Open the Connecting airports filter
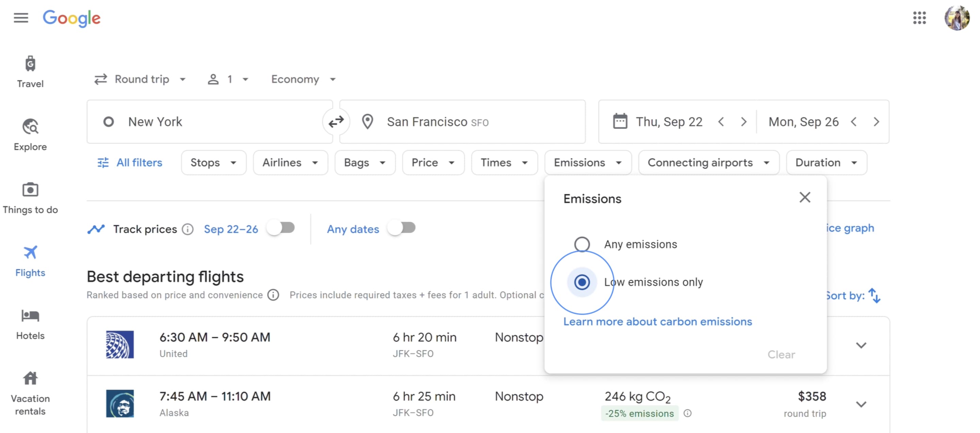The width and height of the screenshot is (980, 433). pos(708,162)
